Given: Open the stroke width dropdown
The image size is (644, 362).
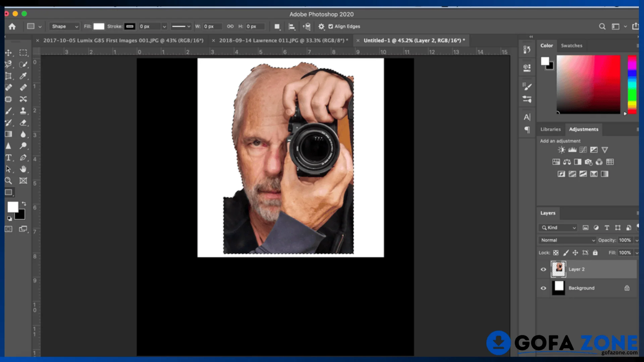Looking at the screenshot, I should [x=164, y=26].
